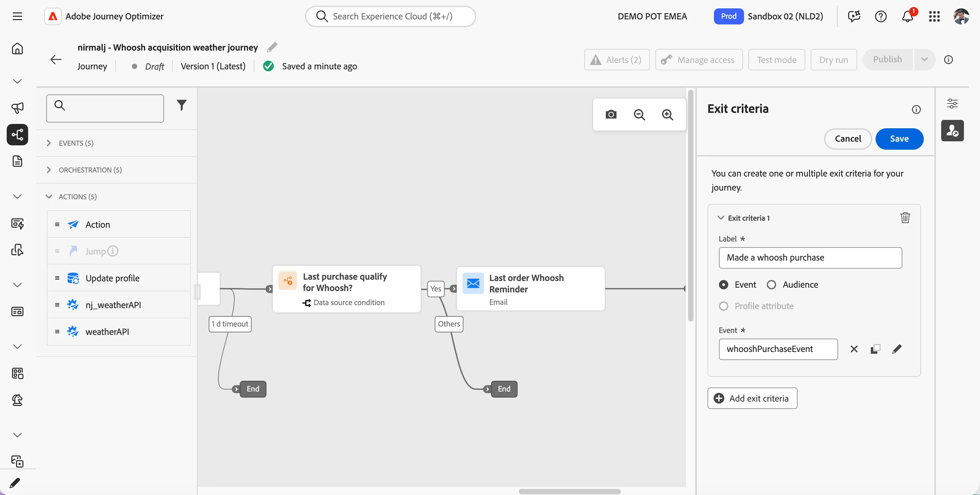Clear the whooshPurchaseEvent event selection

click(854, 349)
